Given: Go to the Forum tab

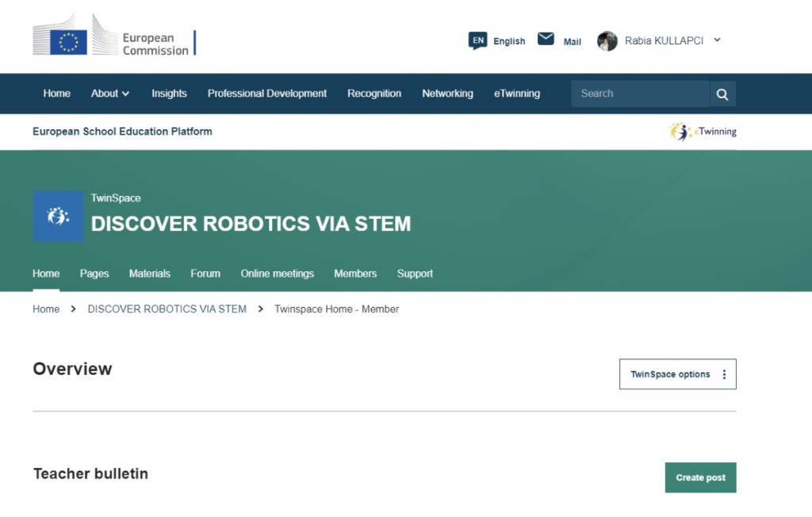Looking at the screenshot, I should point(205,274).
